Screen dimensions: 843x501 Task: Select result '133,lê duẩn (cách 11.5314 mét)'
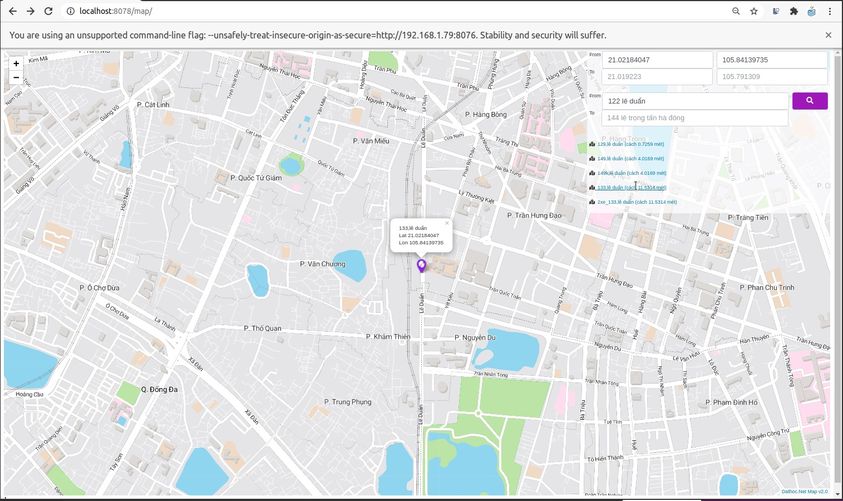click(x=631, y=188)
